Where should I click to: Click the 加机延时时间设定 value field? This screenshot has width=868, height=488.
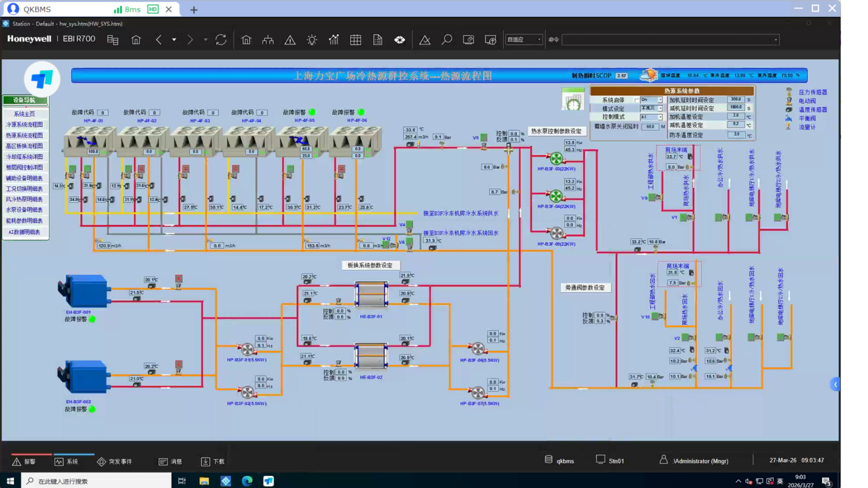[736, 100]
